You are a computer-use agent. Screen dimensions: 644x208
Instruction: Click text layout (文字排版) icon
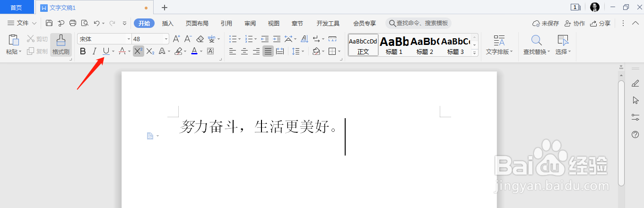[x=499, y=41]
